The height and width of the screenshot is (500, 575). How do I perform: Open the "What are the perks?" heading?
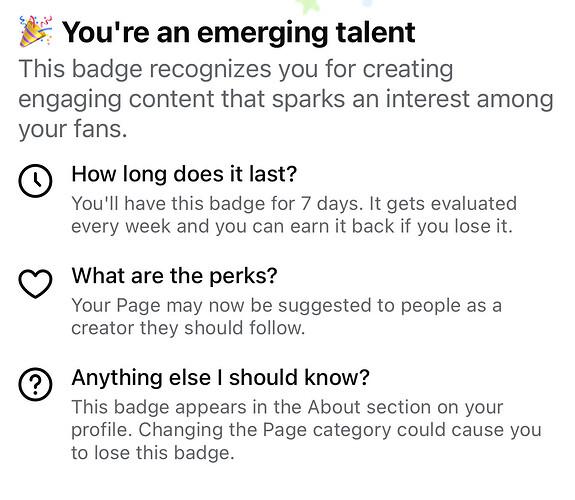[175, 276]
